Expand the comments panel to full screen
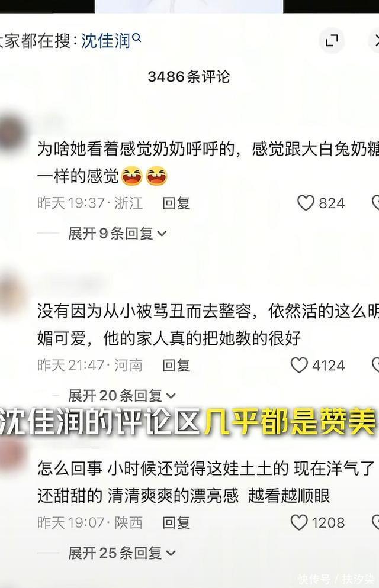 [332, 40]
